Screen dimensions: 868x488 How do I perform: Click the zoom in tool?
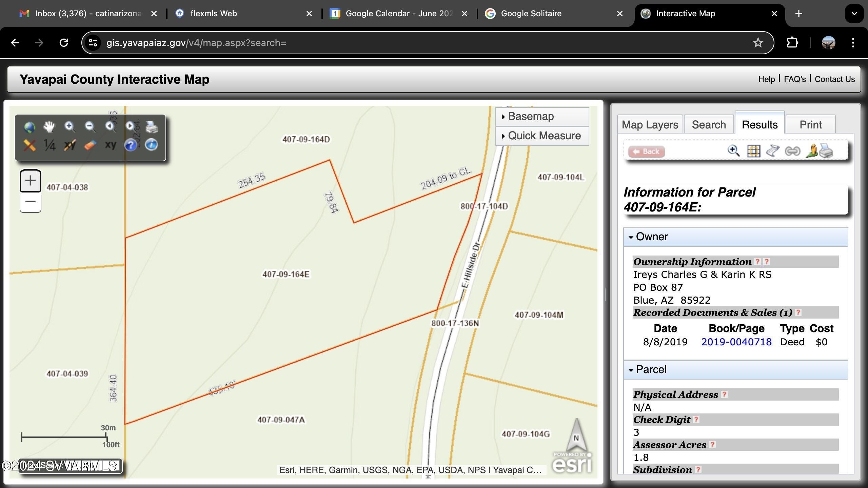(x=70, y=126)
